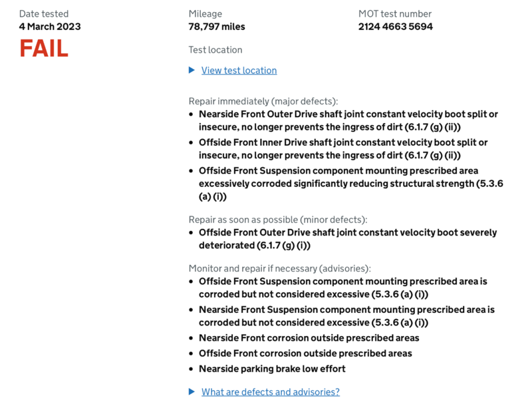Click the Mileage label
Screen dimensions: 532x406
(205, 13)
